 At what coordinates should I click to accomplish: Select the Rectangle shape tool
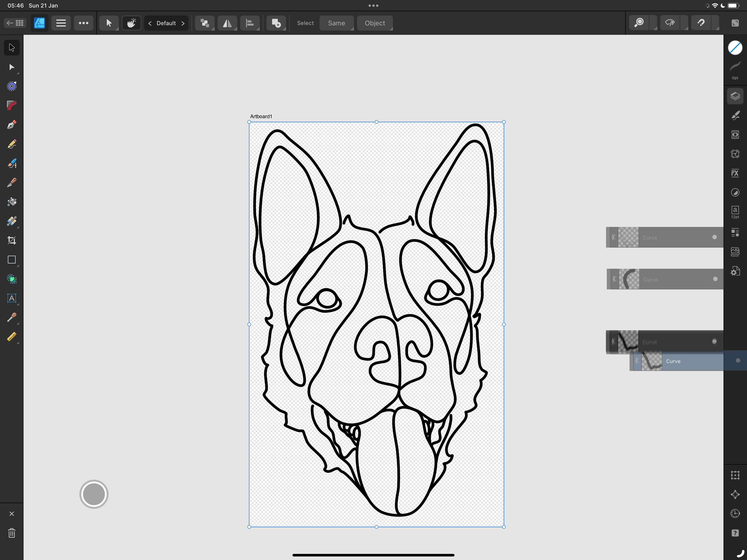(12, 260)
